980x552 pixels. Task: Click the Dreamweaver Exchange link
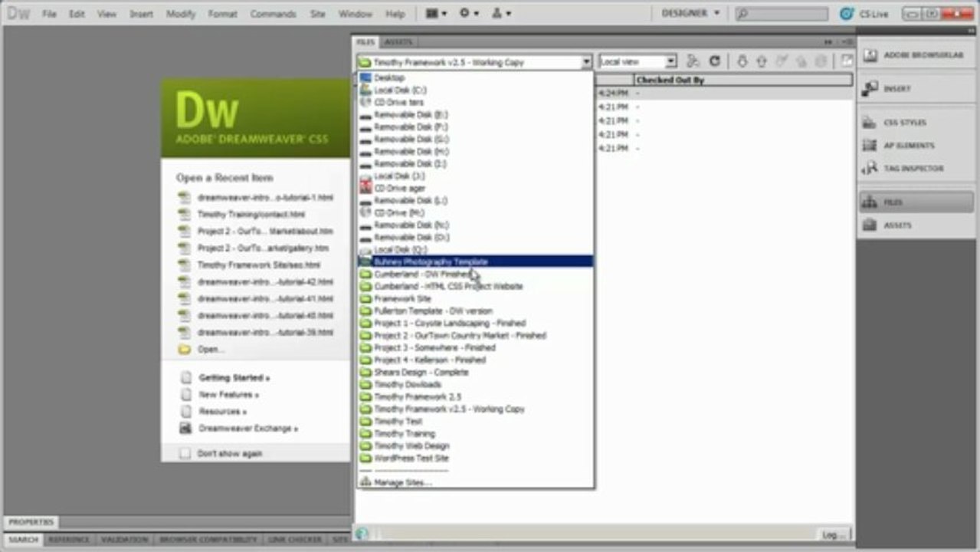248,429
